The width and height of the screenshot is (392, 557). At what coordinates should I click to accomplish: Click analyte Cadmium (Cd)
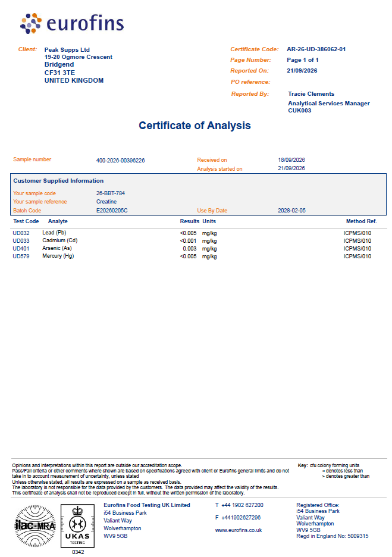point(59,240)
